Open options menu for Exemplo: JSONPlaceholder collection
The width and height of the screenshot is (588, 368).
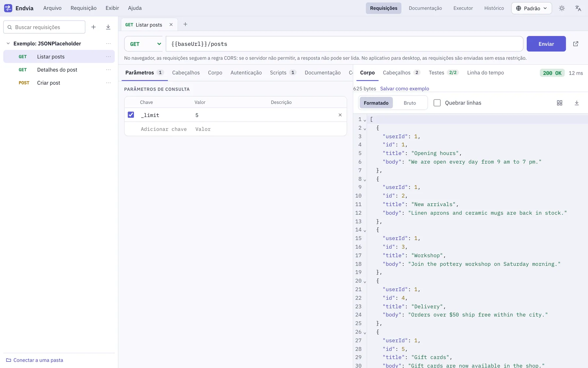pyautogui.click(x=108, y=44)
